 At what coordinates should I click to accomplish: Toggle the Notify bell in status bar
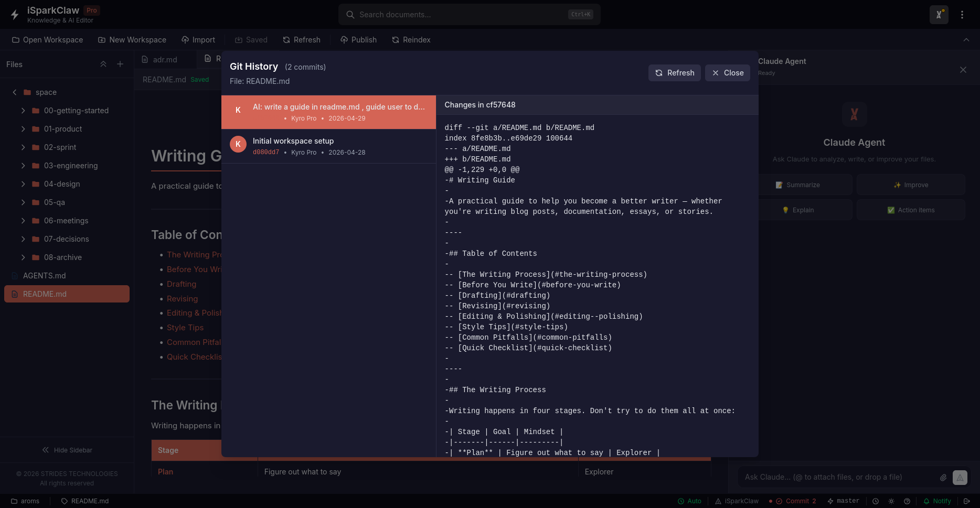click(937, 501)
